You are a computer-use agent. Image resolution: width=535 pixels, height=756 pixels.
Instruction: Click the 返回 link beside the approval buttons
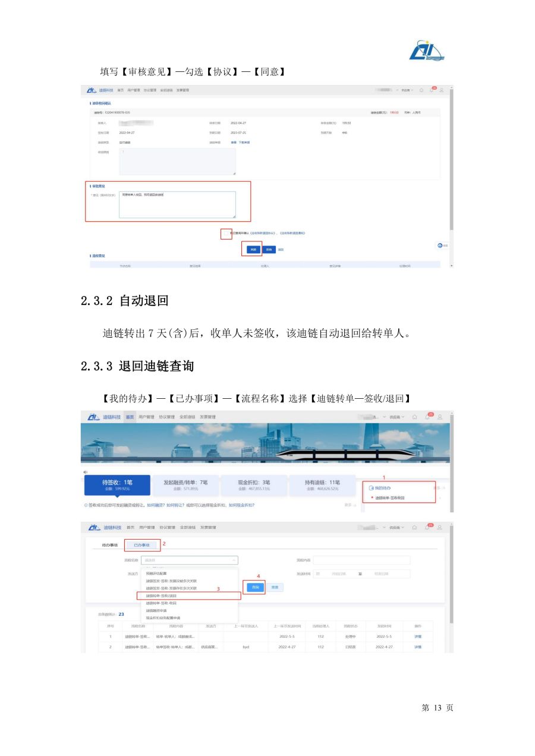[x=281, y=250]
